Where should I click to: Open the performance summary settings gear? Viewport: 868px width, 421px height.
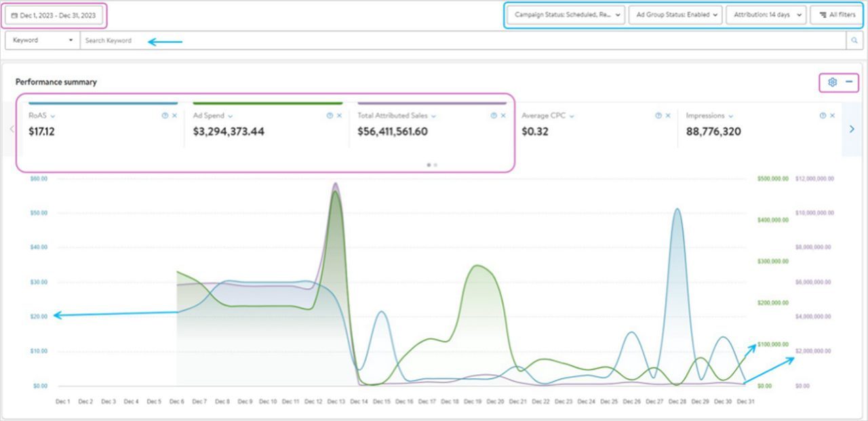833,81
